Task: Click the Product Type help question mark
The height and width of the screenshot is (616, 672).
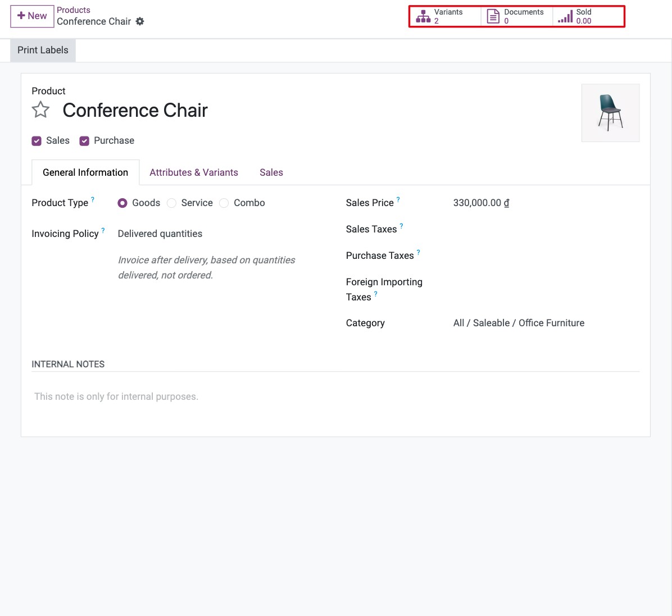Action: [93, 199]
